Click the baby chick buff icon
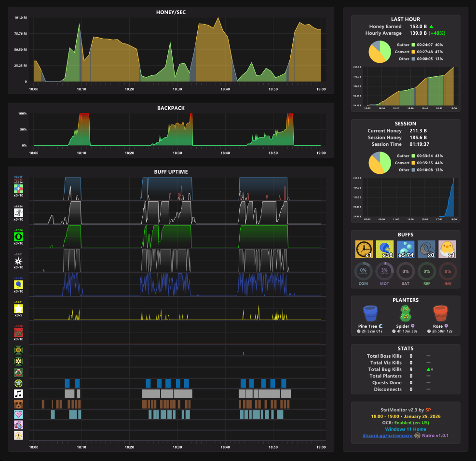The image size is (476, 461). tap(447, 249)
